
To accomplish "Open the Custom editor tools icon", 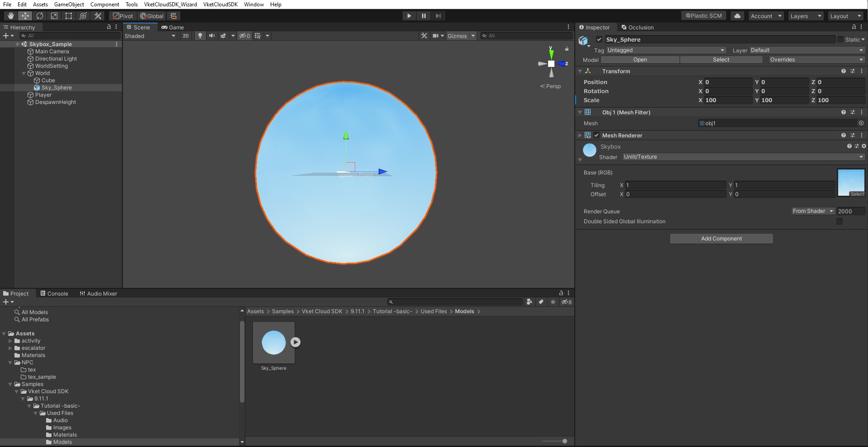I will (x=98, y=16).
